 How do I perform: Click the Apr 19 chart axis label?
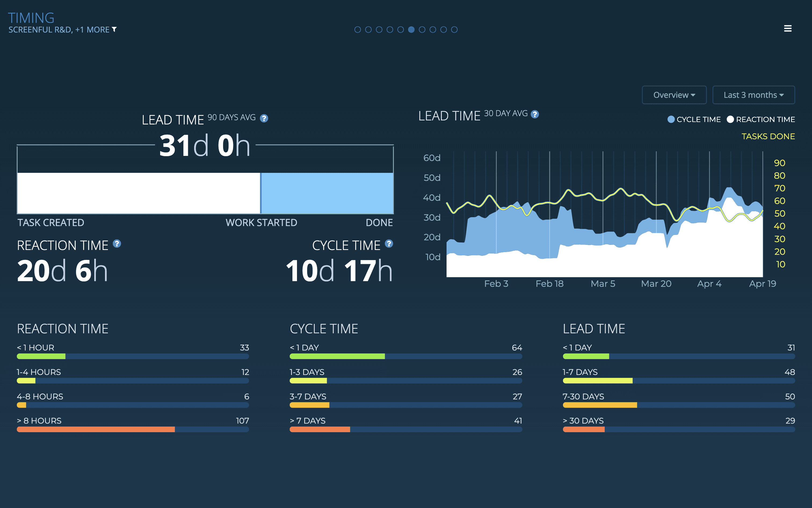763,284
